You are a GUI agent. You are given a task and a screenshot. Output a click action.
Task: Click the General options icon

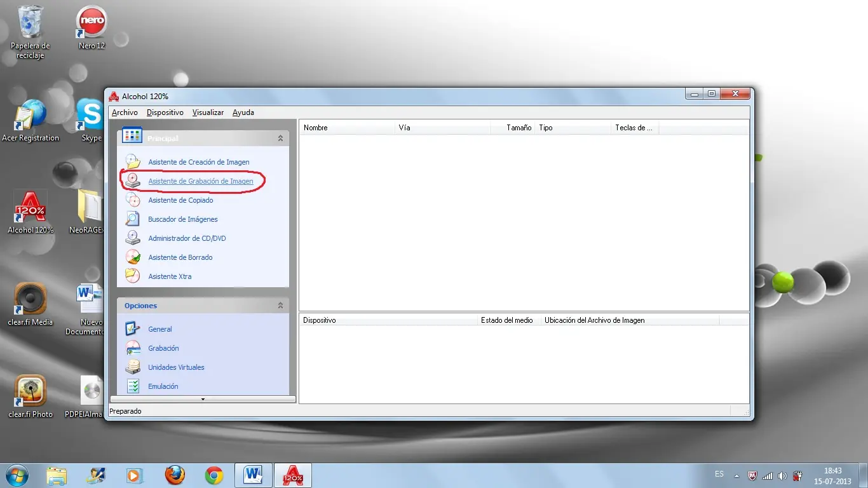[132, 329]
